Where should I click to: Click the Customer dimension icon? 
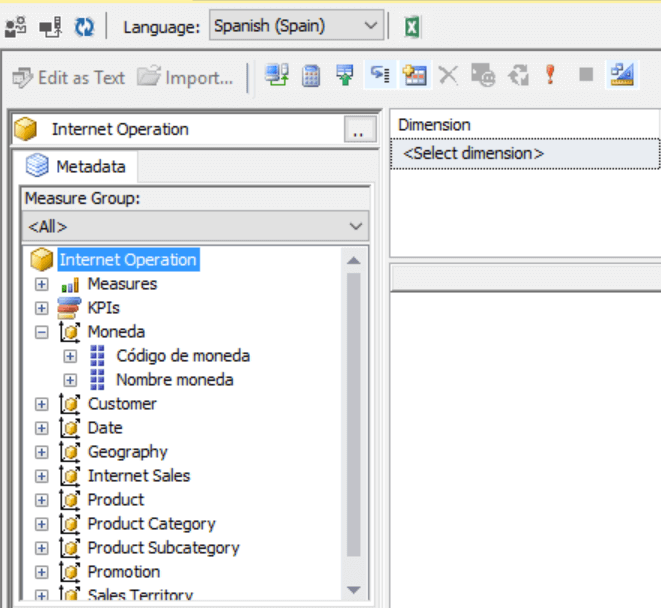70,404
